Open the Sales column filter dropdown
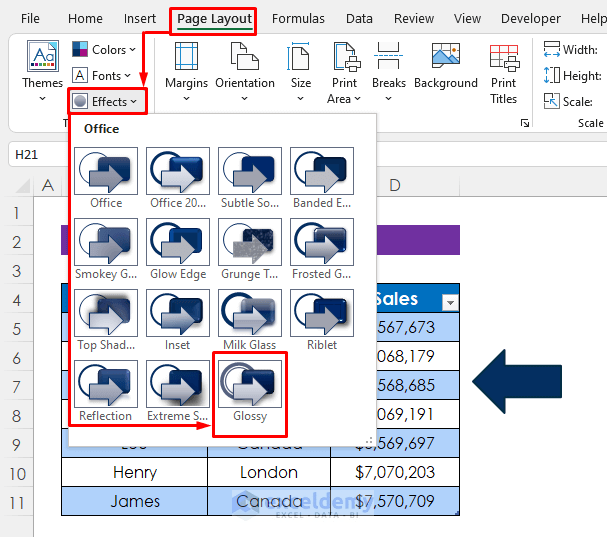This screenshot has width=607, height=537. (450, 302)
